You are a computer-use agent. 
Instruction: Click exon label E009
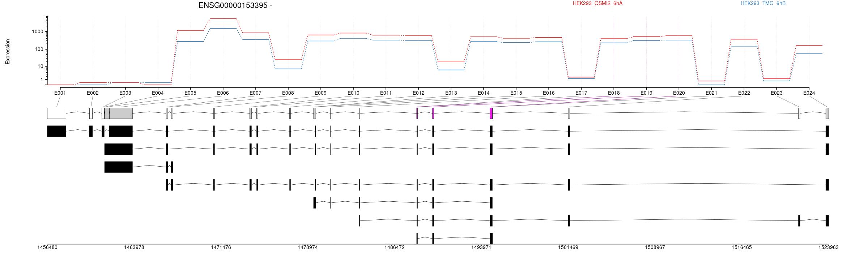320,93
